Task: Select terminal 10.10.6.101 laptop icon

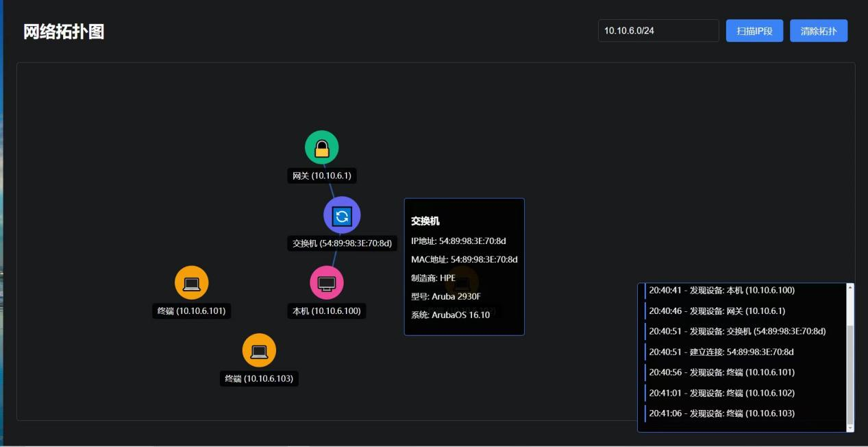Action: 192,282
